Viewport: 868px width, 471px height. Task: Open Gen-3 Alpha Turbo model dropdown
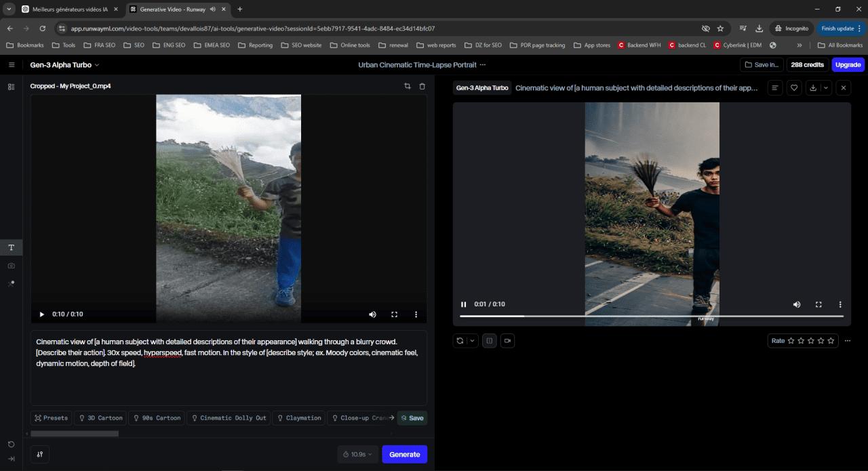64,65
